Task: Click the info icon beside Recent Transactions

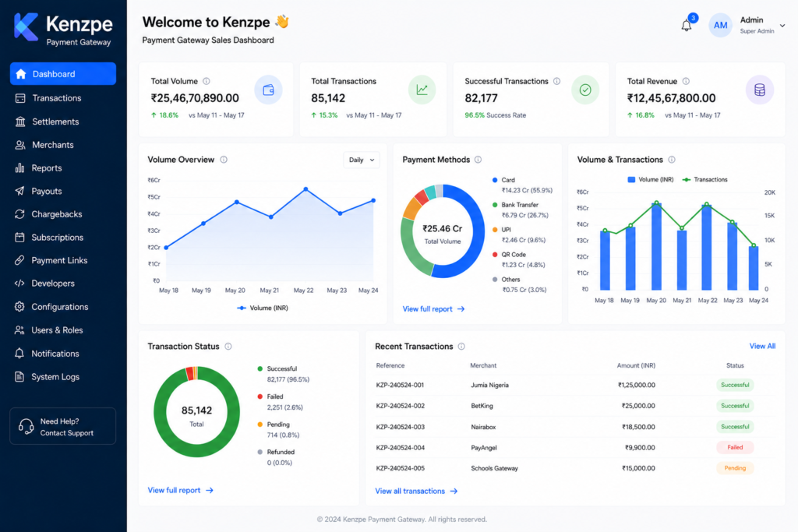Action: tap(461, 347)
